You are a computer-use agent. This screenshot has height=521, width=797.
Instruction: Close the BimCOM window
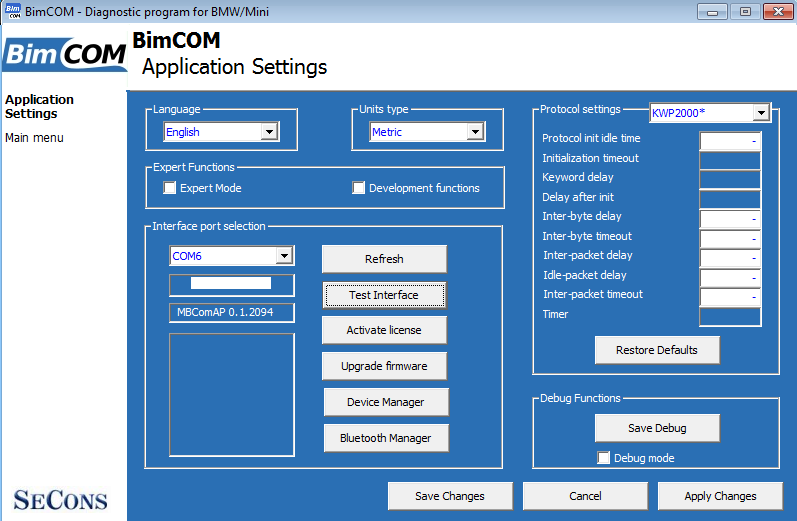tap(778, 11)
